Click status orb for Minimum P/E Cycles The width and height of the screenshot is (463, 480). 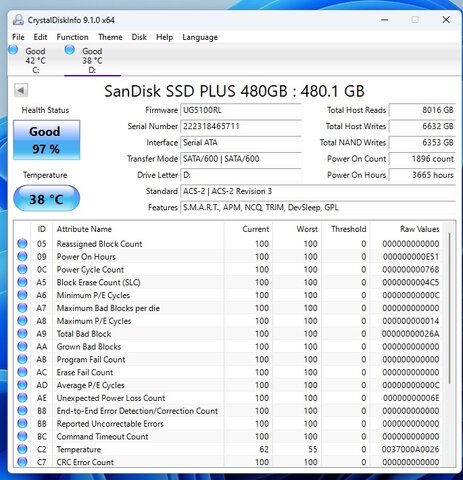coord(22,295)
